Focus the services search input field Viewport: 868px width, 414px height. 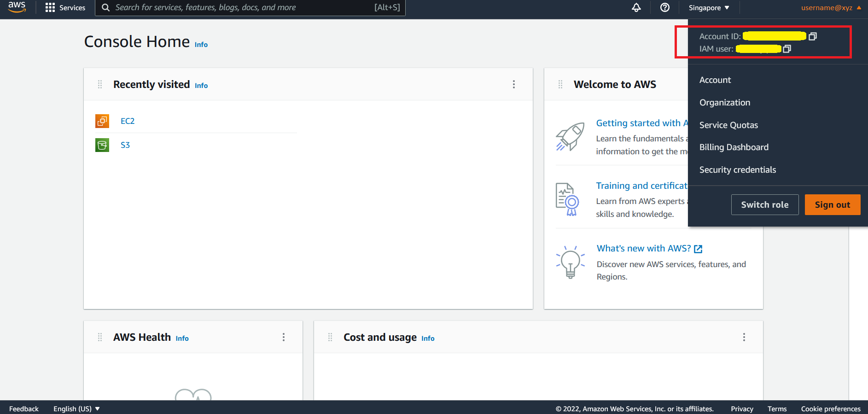point(250,8)
